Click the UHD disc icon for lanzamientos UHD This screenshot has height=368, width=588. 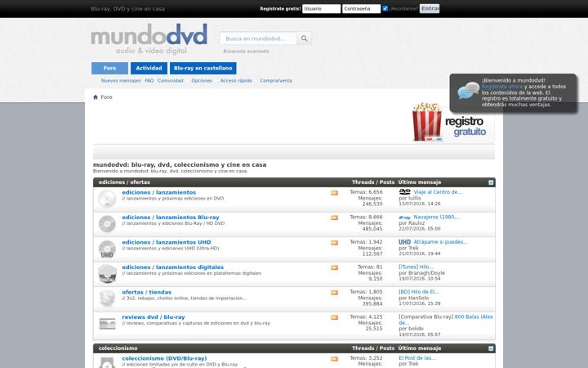pyautogui.click(x=107, y=249)
